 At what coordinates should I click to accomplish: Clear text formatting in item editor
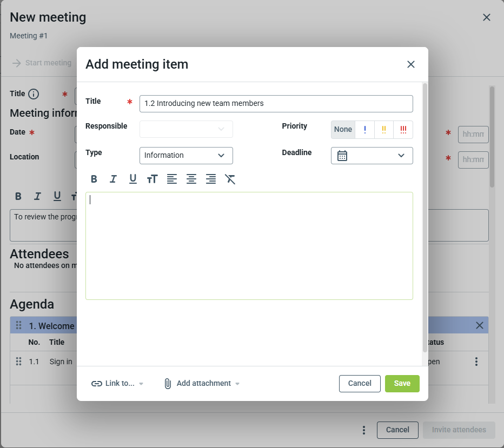pos(230,179)
